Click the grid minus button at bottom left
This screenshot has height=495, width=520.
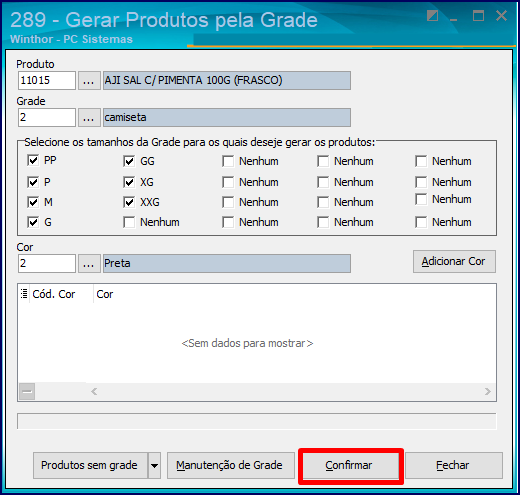(27, 391)
